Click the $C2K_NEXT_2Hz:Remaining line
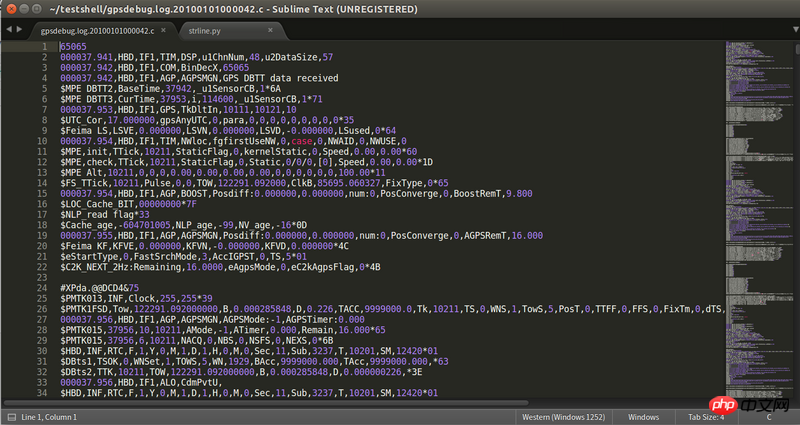Image resolution: width=800 pixels, height=425 pixels. tap(220, 267)
